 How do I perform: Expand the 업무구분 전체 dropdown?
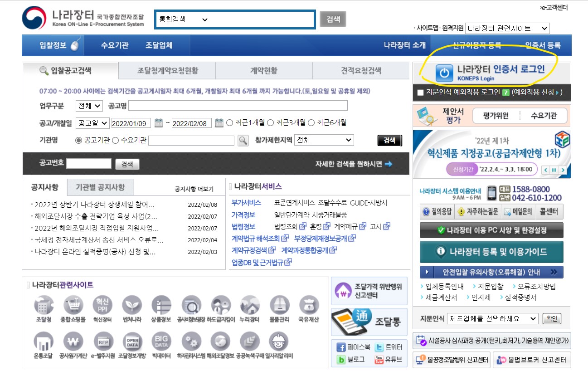[x=89, y=106]
